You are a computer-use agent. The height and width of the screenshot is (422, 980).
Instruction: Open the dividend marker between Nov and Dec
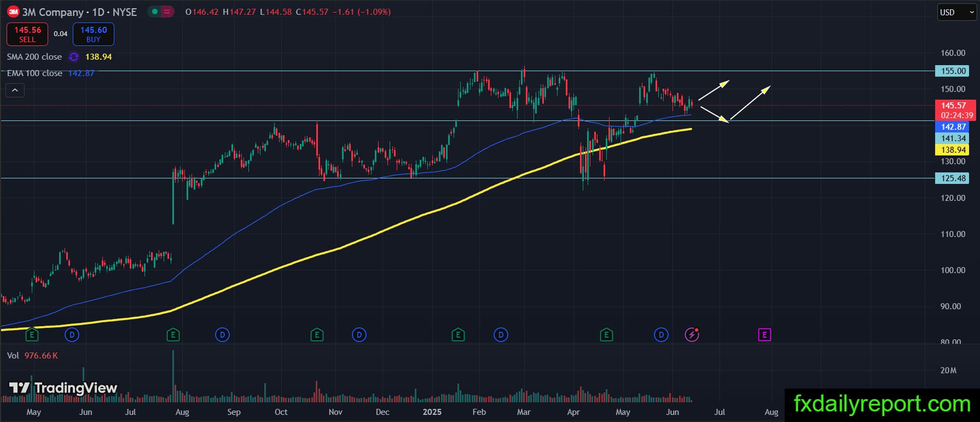click(x=359, y=334)
